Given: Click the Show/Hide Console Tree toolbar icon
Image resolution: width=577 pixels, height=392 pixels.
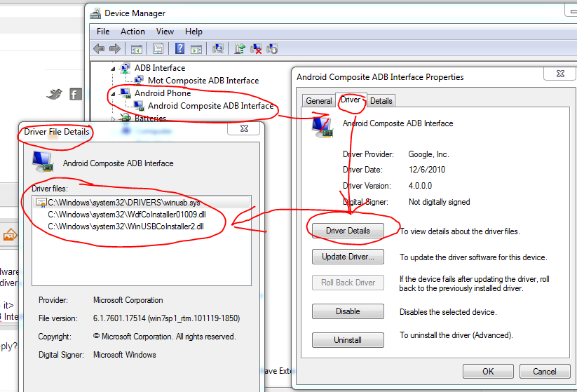Looking at the screenshot, I should 137,48.
